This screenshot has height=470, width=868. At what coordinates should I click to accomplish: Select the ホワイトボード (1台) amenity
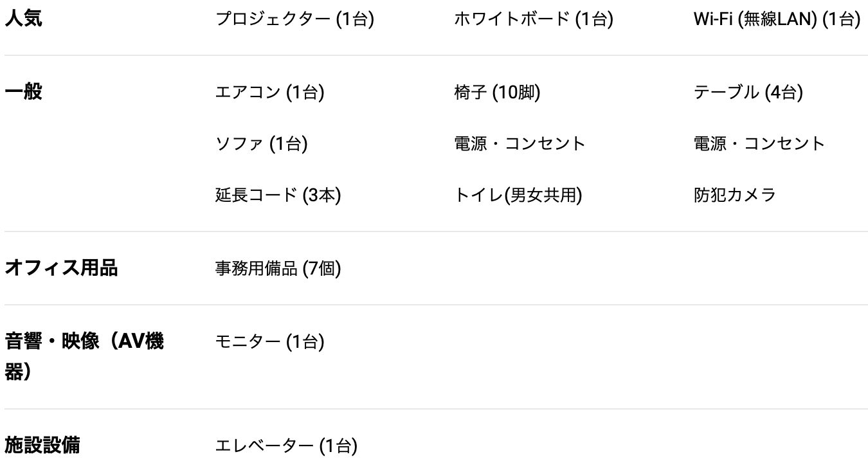(534, 19)
